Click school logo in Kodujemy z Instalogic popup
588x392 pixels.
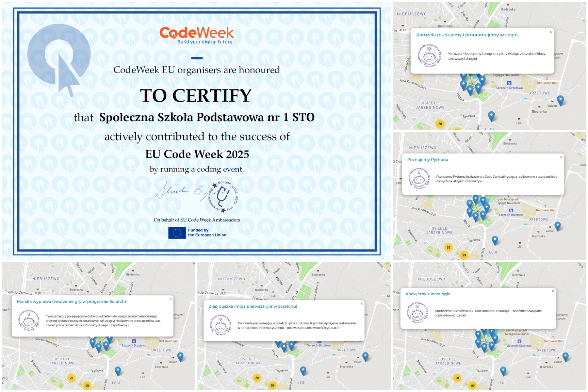click(x=417, y=313)
